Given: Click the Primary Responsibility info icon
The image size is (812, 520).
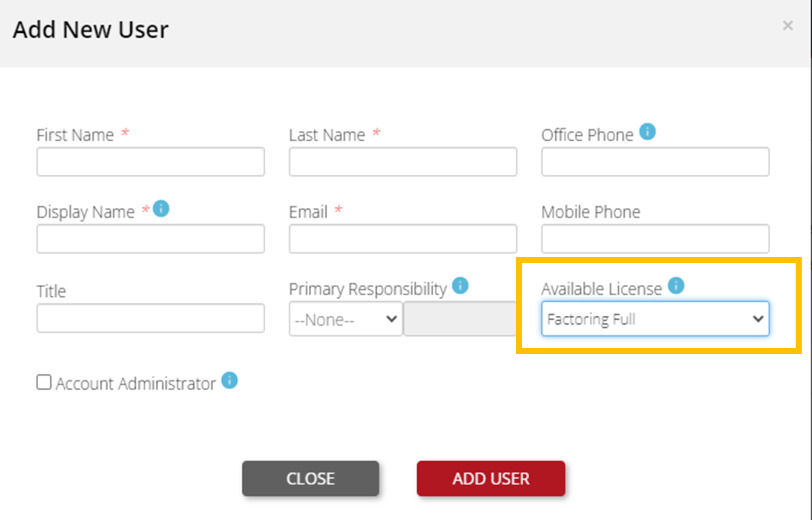Looking at the screenshot, I should pos(461,285).
